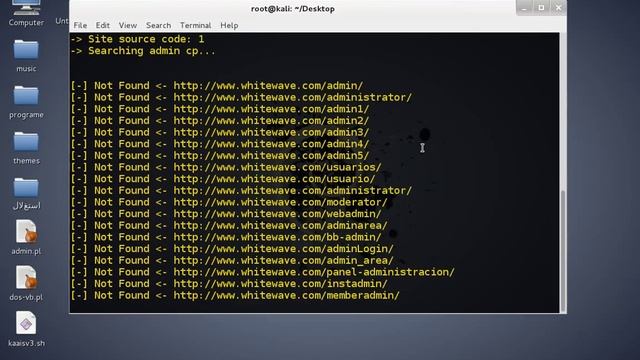This screenshot has height=360, width=640.
Task: Click the whitewave.com/usuario/ line
Action: pyautogui.click(x=223, y=179)
